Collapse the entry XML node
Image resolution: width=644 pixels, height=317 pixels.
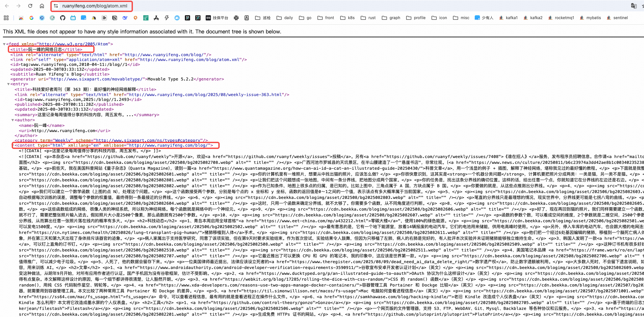(8, 84)
